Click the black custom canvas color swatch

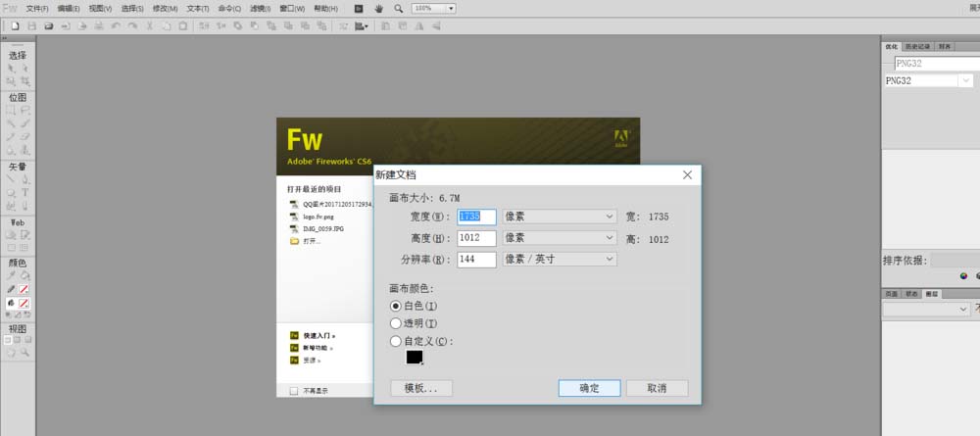415,358
